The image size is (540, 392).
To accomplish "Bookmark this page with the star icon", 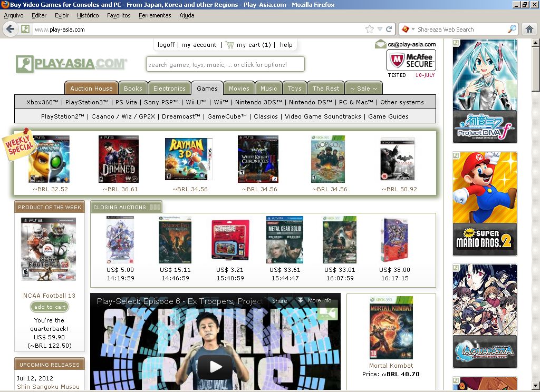I will pos(370,30).
